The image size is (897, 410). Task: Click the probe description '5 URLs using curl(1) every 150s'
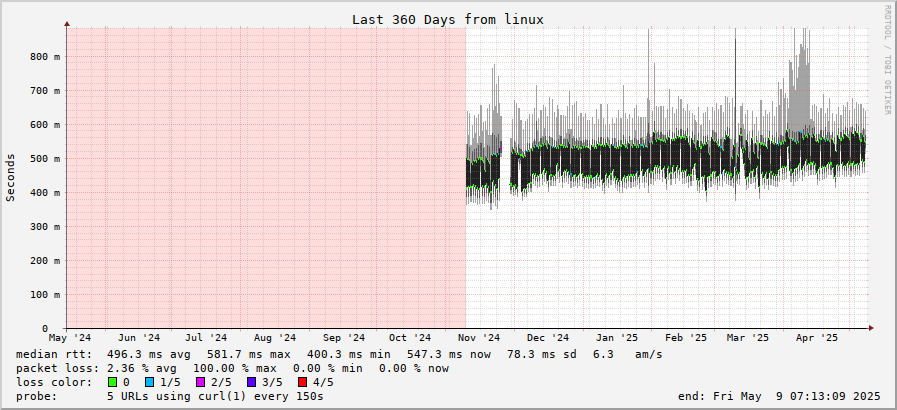pos(215,396)
